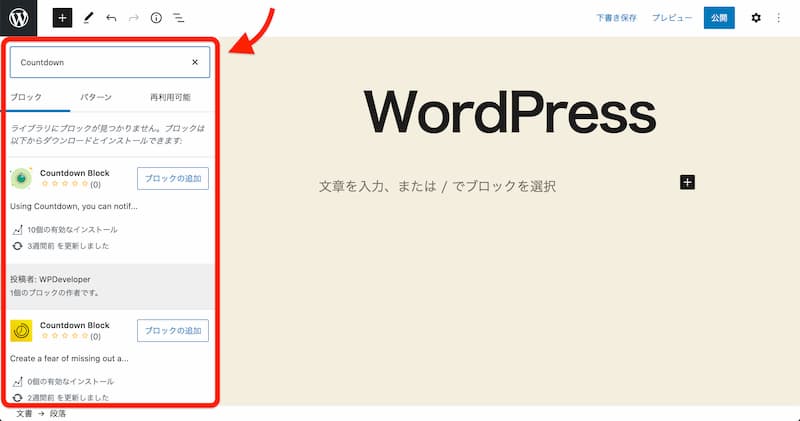800x421 pixels.
Task: Redo the last change
Action: (134, 18)
